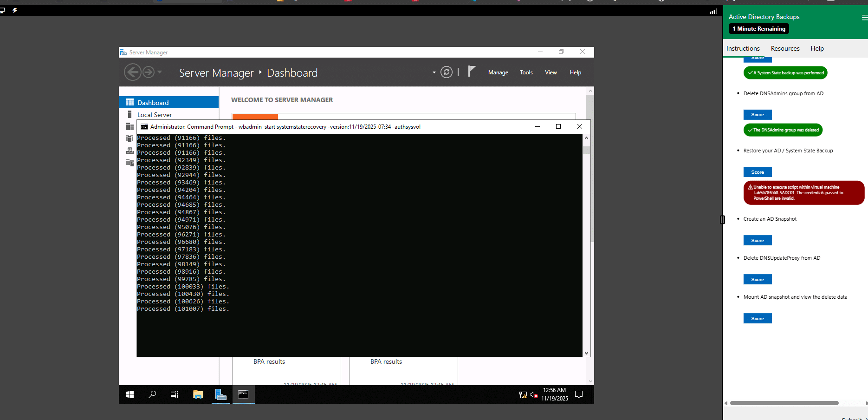Expand the navigation history dropdown arrow
This screenshot has width=868, height=420.
pos(160,72)
